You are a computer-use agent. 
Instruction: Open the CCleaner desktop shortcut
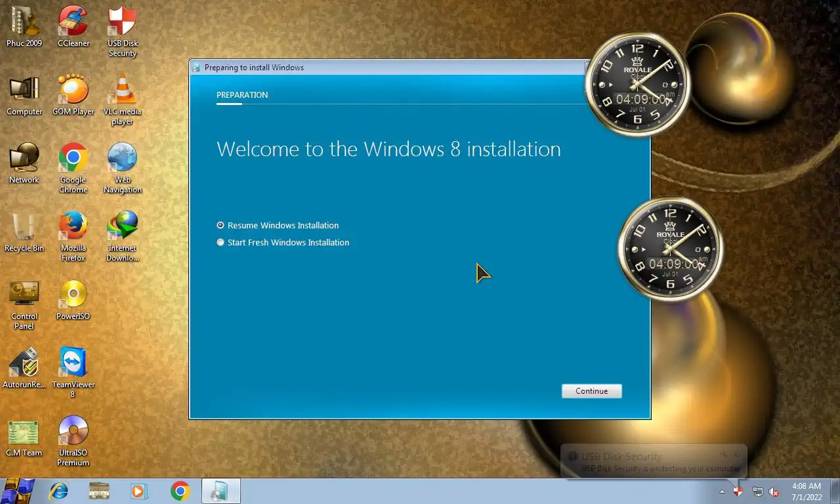[73, 26]
